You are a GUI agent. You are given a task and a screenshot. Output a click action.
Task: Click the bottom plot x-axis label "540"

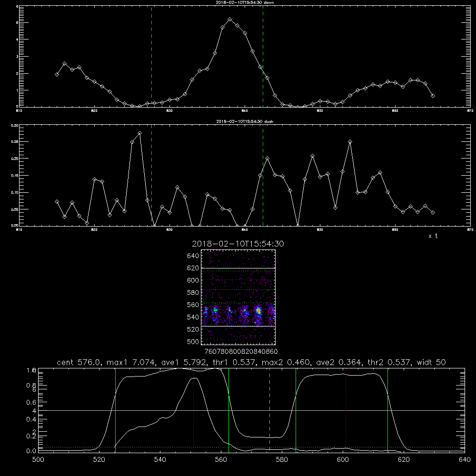(x=160, y=460)
